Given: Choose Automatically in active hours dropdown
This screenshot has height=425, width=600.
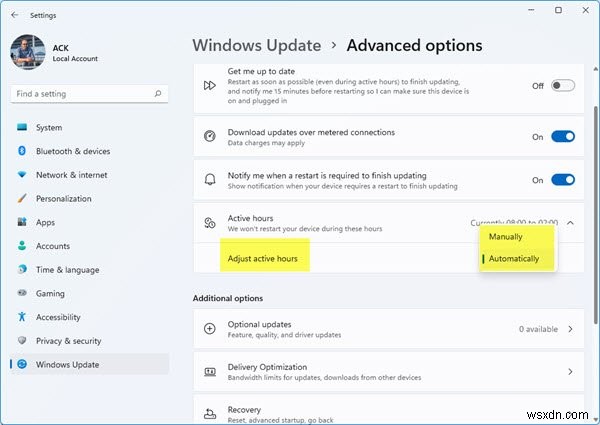Looking at the screenshot, I should coord(517,259).
